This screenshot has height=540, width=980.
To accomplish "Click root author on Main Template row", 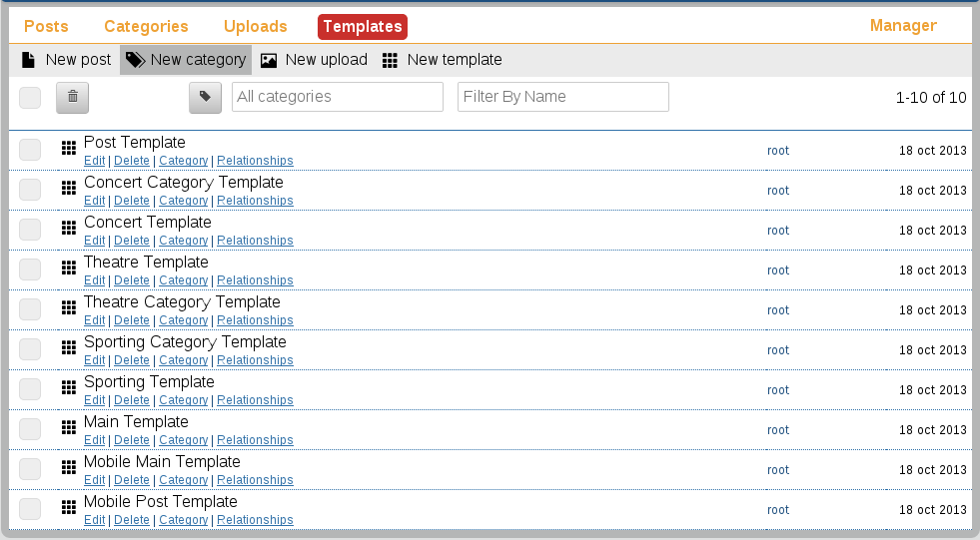I will [x=778, y=430].
